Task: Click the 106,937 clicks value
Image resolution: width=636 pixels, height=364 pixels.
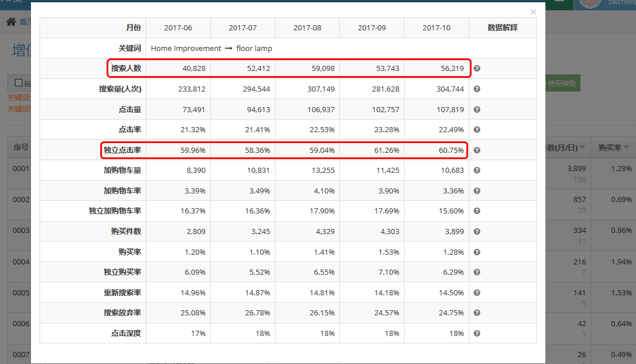Action: tap(321, 109)
